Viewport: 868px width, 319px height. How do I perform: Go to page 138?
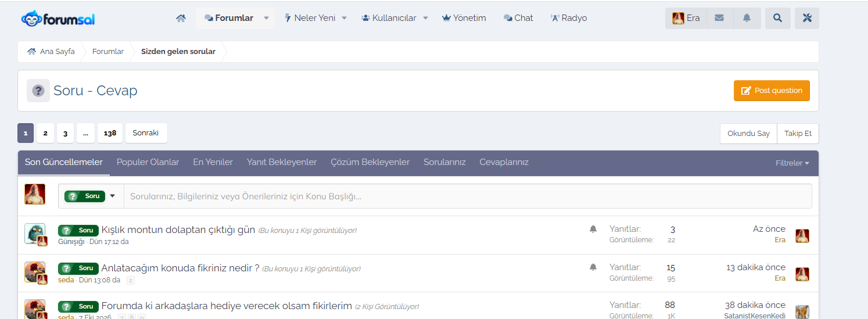(110, 133)
